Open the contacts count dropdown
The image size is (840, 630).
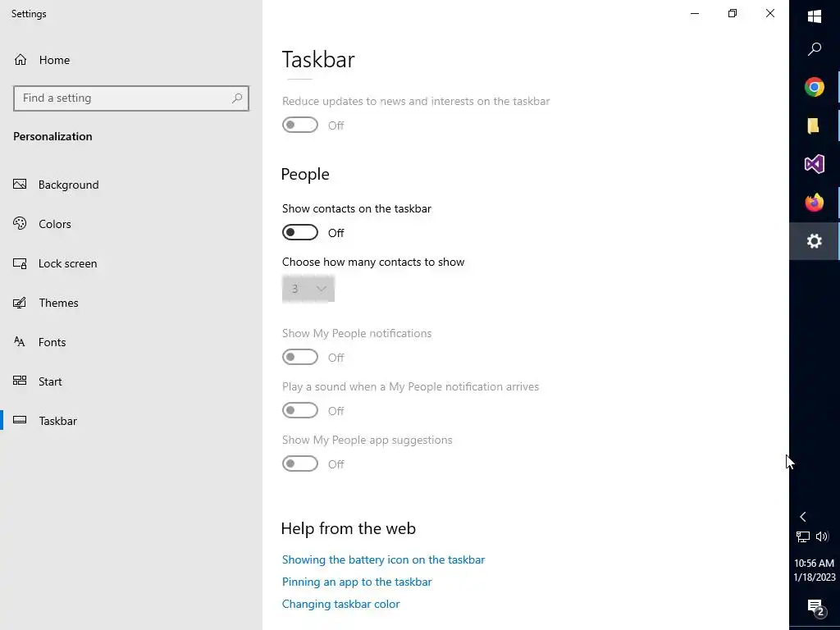tap(308, 289)
